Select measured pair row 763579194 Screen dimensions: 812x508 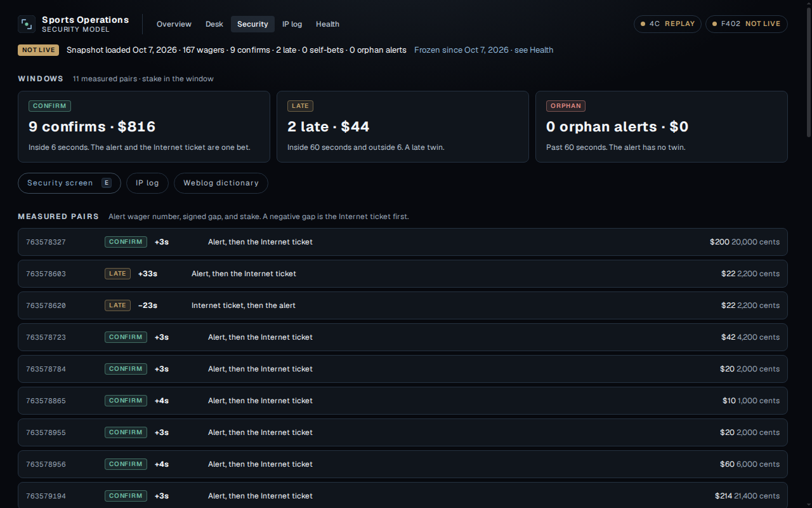(403, 496)
